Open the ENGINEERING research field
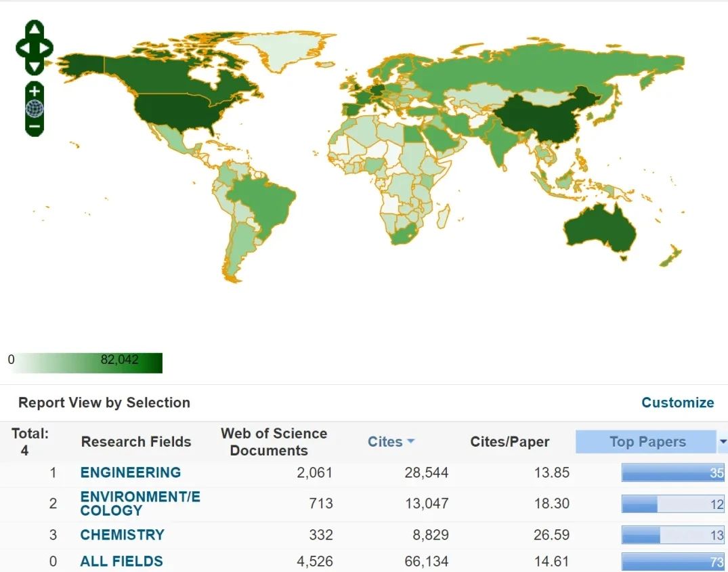 tap(130, 472)
